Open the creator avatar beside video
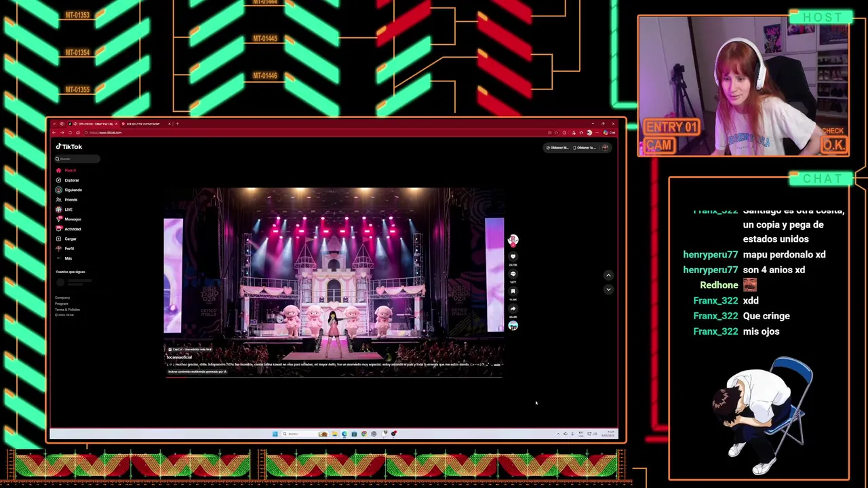The width and height of the screenshot is (868, 488). coord(513,239)
